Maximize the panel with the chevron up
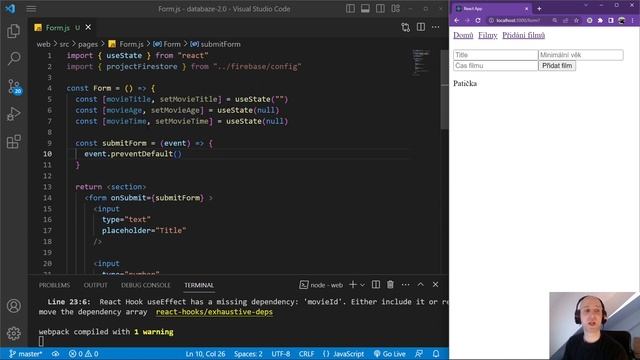Screen dimensions: 640x360 point(420,284)
